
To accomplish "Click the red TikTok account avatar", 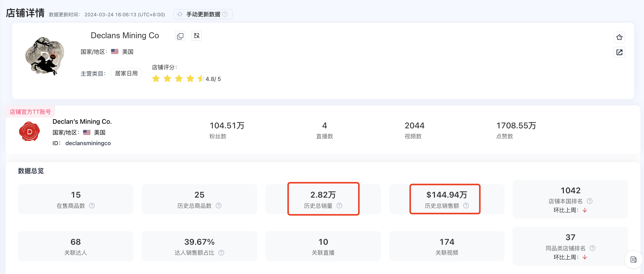I will 30,132.
